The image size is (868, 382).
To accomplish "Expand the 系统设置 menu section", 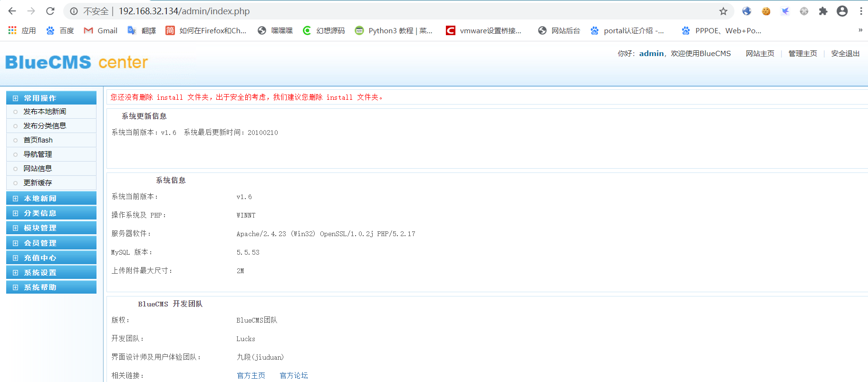I will [x=51, y=272].
